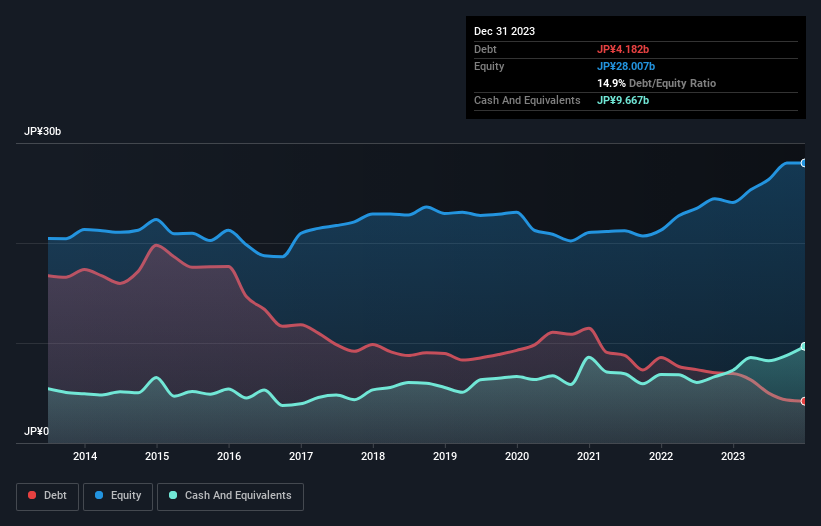Select the Cash end-point marker on chart

tap(804, 346)
